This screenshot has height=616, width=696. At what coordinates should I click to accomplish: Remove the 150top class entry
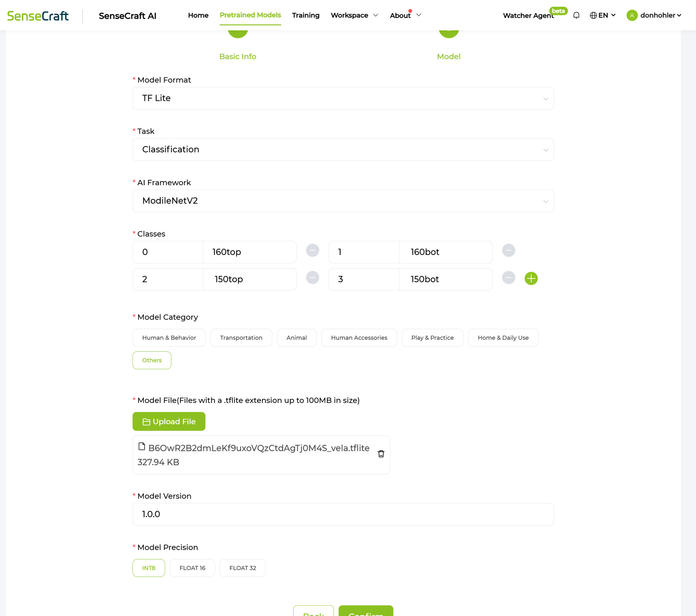tap(312, 278)
